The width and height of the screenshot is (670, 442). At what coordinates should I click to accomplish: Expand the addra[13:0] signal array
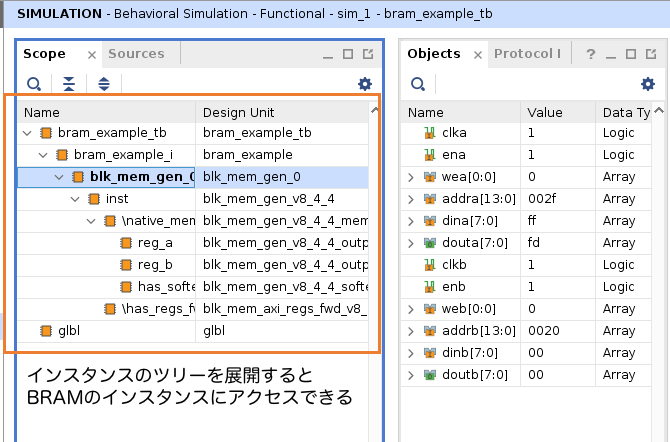point(411,199)
